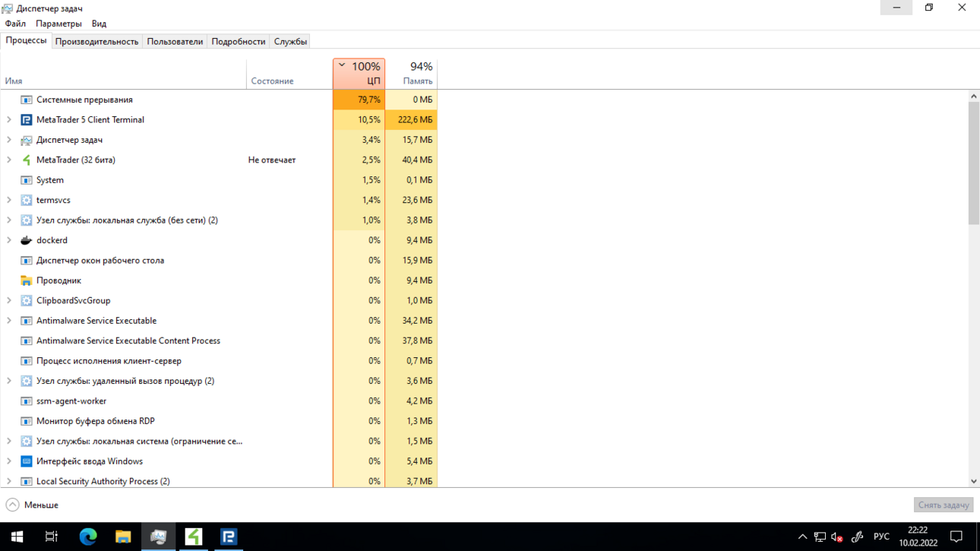Expand the termsvcs process row
This screenshot has height=551, width=980.
[x=9, y=200]
